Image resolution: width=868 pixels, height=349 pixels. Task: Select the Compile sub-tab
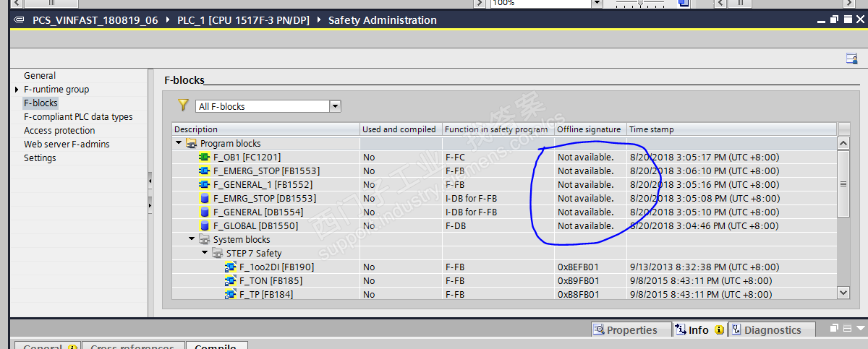point(216,347)
